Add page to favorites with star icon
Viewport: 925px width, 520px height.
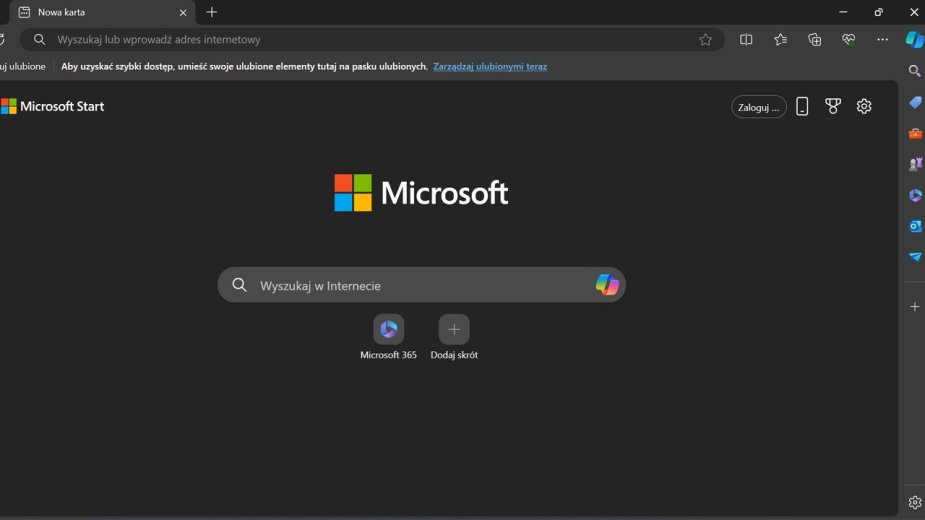(x=706, y=40)
